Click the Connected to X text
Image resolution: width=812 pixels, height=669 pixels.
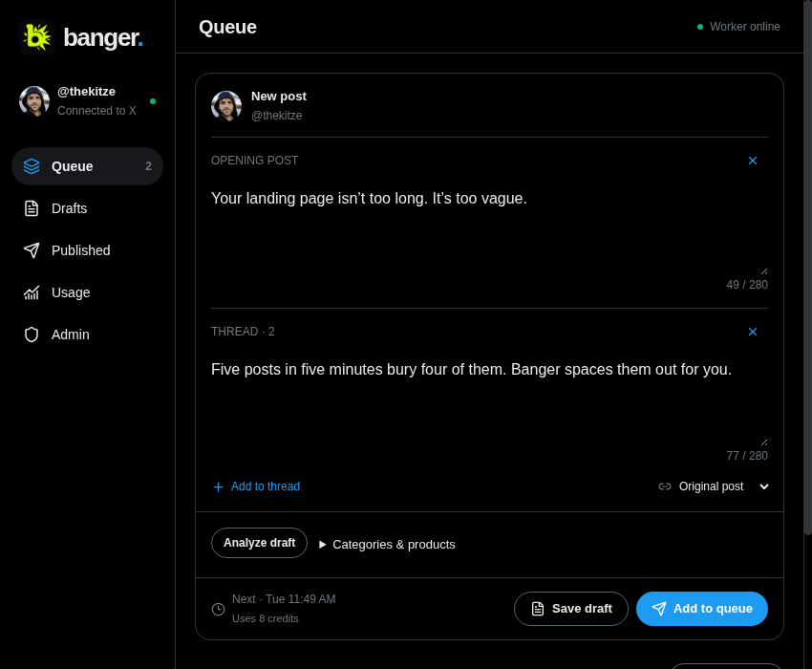pyautogui.click(x=96, y=110)
